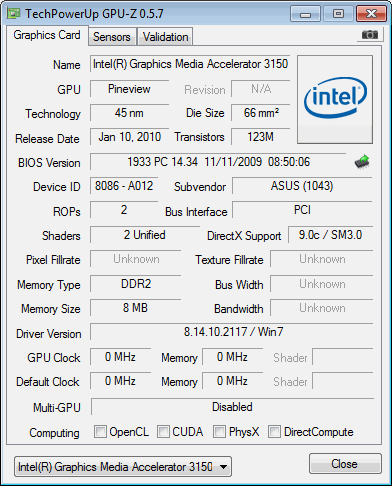Click the 'Multi-GPU' label
Image resolution: width=392 pixels, height=486 pixels.
pos(57,408)
